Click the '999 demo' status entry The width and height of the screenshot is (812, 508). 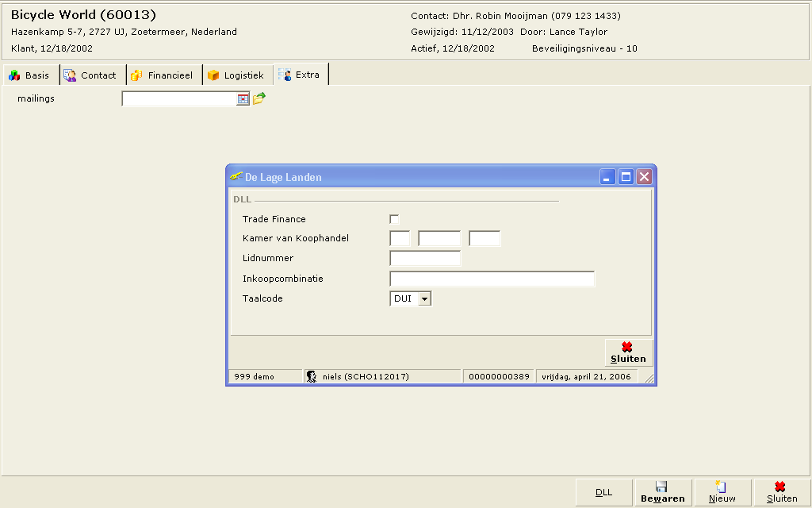[254, 377]
